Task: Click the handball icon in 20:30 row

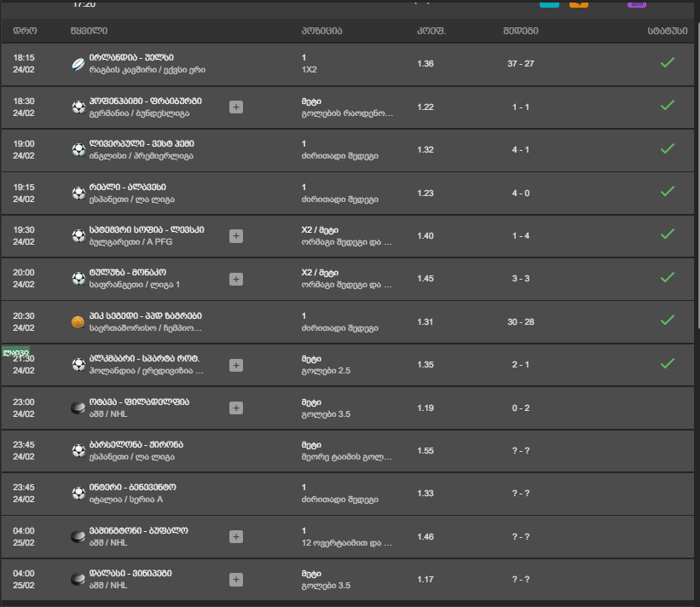Action: pos(78,321)
